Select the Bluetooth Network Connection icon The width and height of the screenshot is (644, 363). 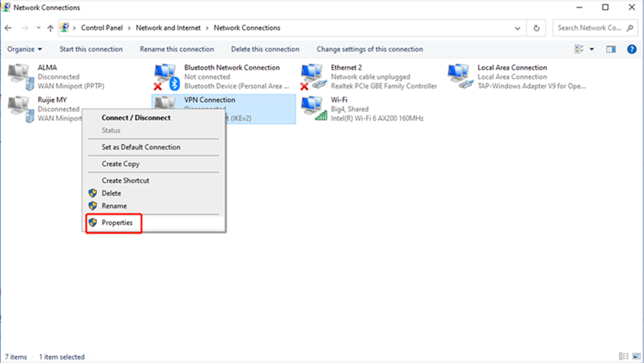point(166,77)
